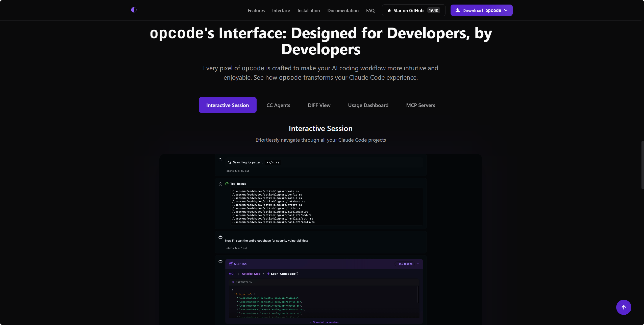Click the handlers/auth.rs path in Tool Result
This screenshot has height=325, width=644.
[273, 219]
